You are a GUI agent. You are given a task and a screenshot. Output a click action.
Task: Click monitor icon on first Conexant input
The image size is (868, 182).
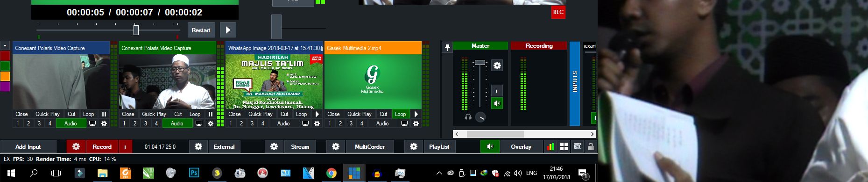tap(92, 124)
